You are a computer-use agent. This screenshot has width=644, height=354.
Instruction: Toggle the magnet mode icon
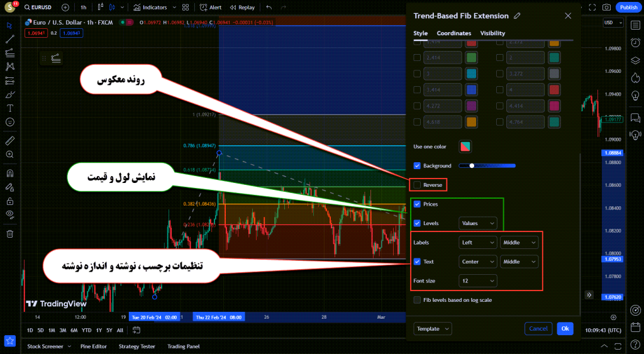click(x=10, y=174)
